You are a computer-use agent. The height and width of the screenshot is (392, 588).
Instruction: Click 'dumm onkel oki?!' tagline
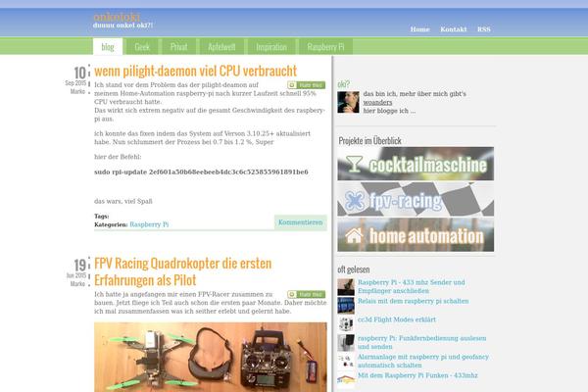[x=123, y=25]
